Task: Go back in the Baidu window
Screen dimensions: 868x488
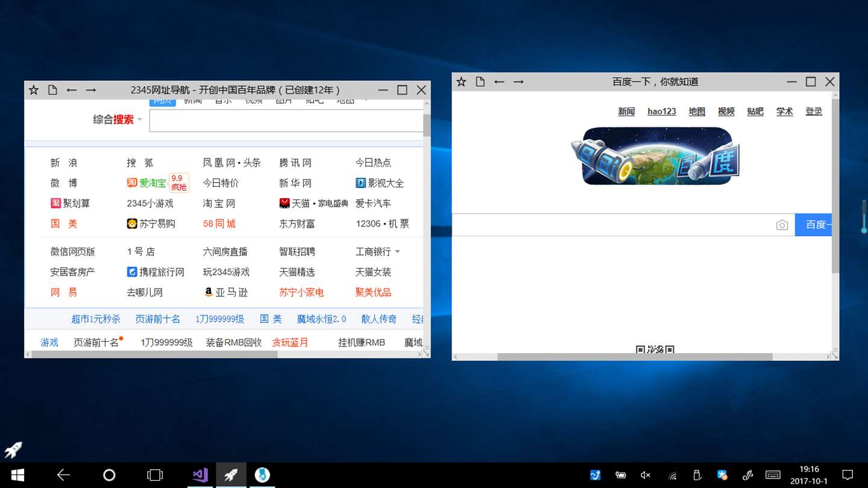Action: 499,81
